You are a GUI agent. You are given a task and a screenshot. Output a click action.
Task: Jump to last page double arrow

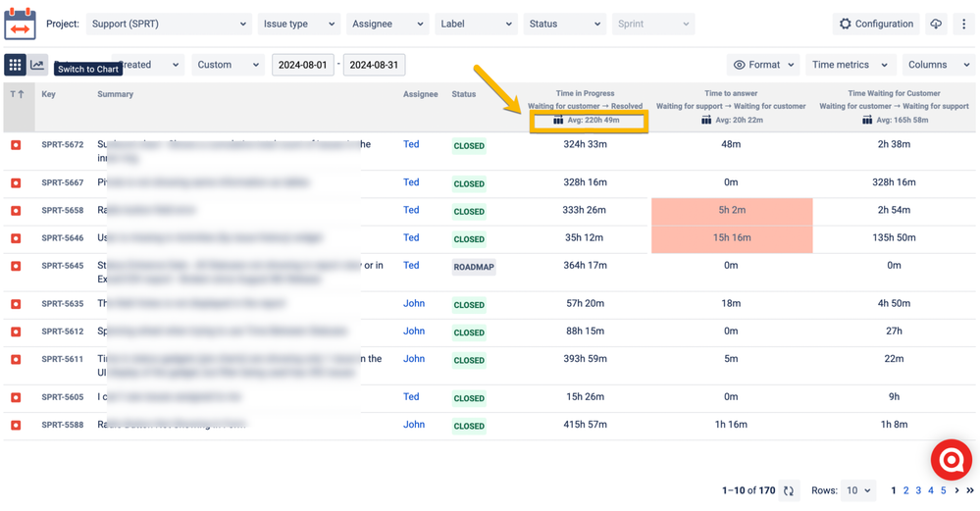(x=970, y=490)
